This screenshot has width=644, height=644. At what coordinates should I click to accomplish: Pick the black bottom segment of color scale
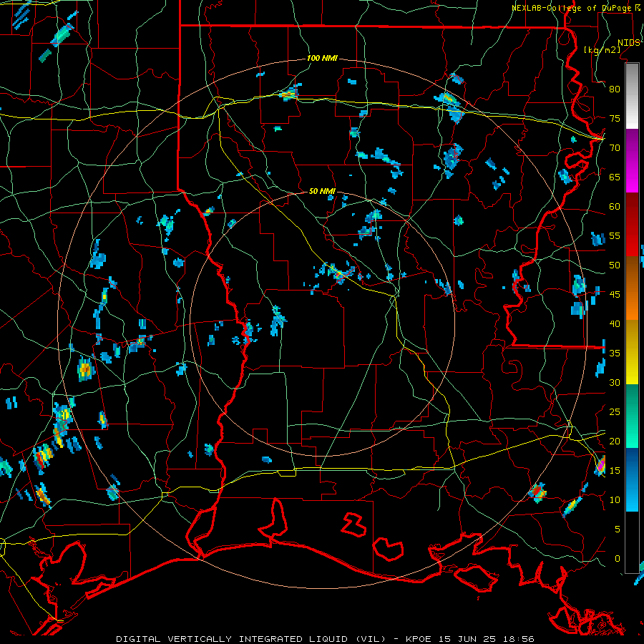(632, 542)
